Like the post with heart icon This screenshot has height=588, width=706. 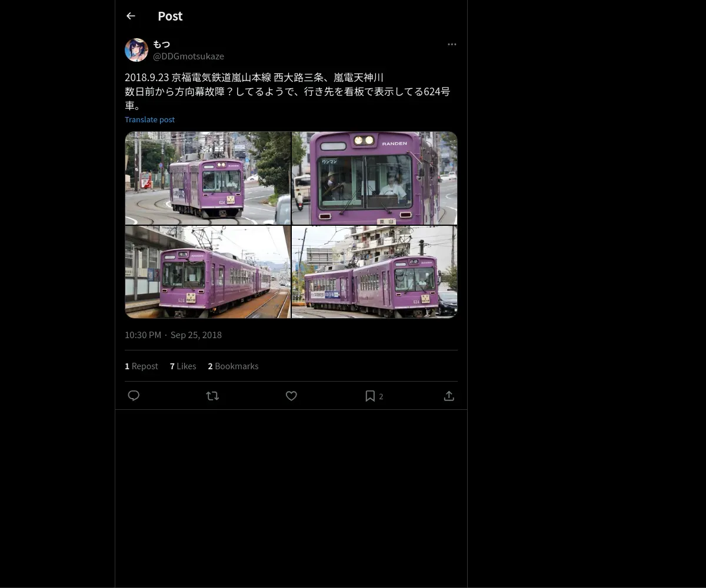[291, 396]
